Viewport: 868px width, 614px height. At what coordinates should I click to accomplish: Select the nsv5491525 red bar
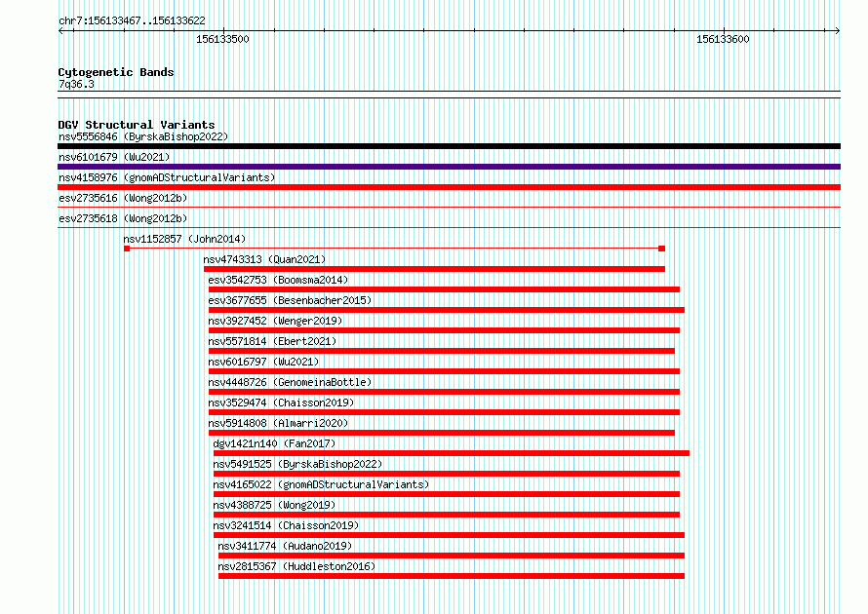pos(447,474)
